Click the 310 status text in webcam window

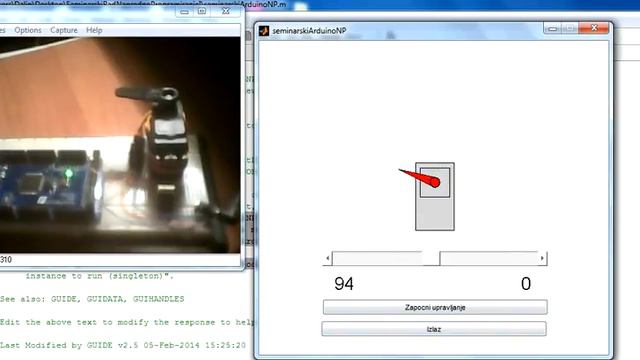[6, 260]
